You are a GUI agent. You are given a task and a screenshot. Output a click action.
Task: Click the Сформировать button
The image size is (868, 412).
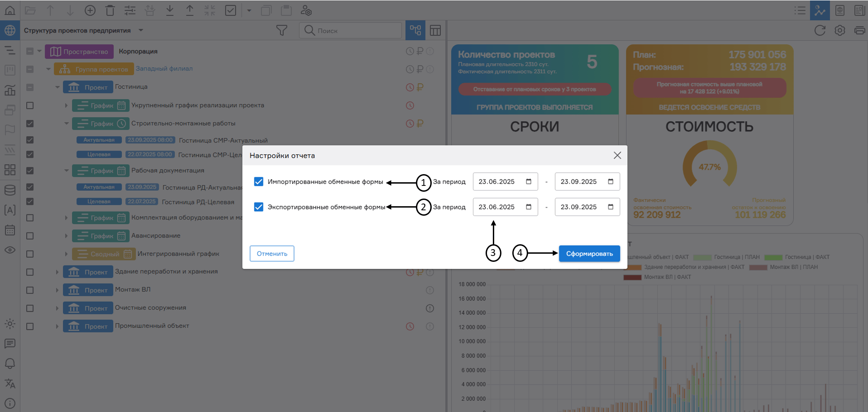pos(589,254)
